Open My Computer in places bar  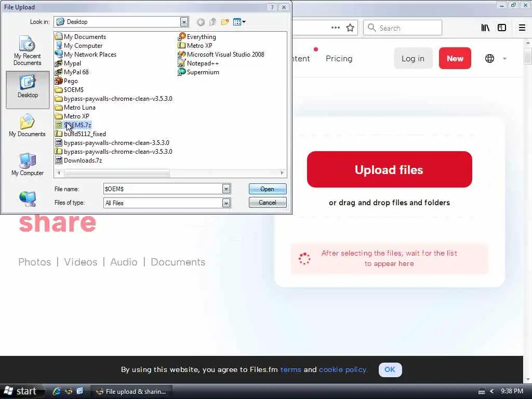pos(28,165)
